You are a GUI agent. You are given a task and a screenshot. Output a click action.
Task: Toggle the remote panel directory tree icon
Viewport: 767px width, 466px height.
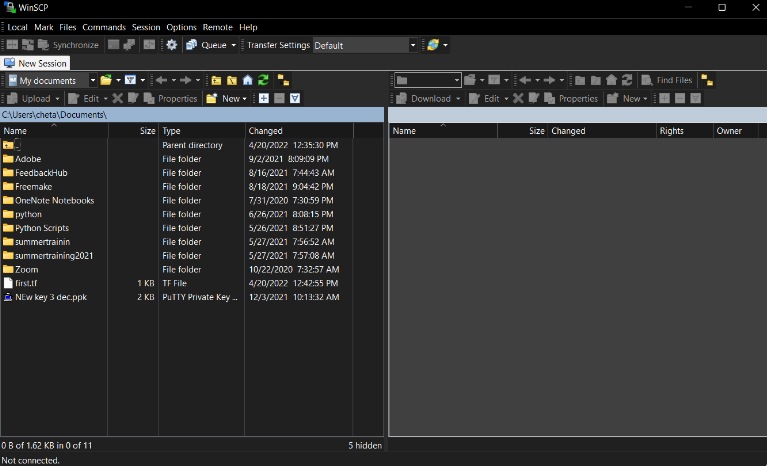tap(707, 80)
